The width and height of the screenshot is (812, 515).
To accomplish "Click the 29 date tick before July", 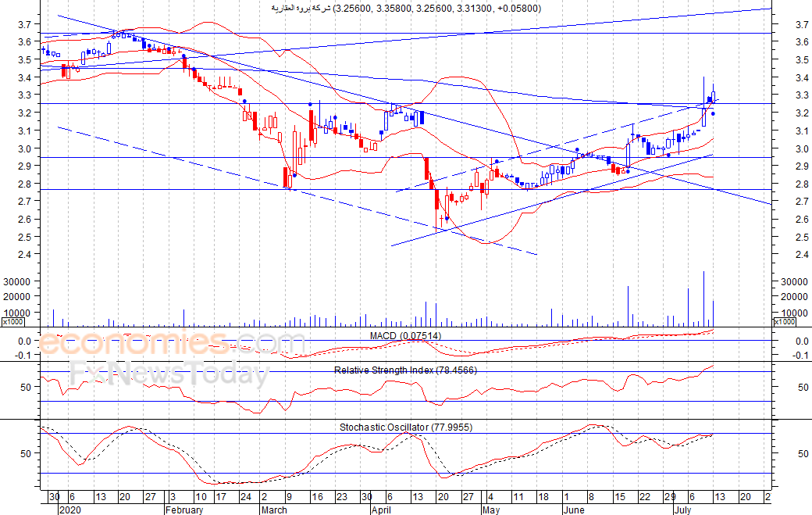I will pyautogui.click(x=670, y=497).
